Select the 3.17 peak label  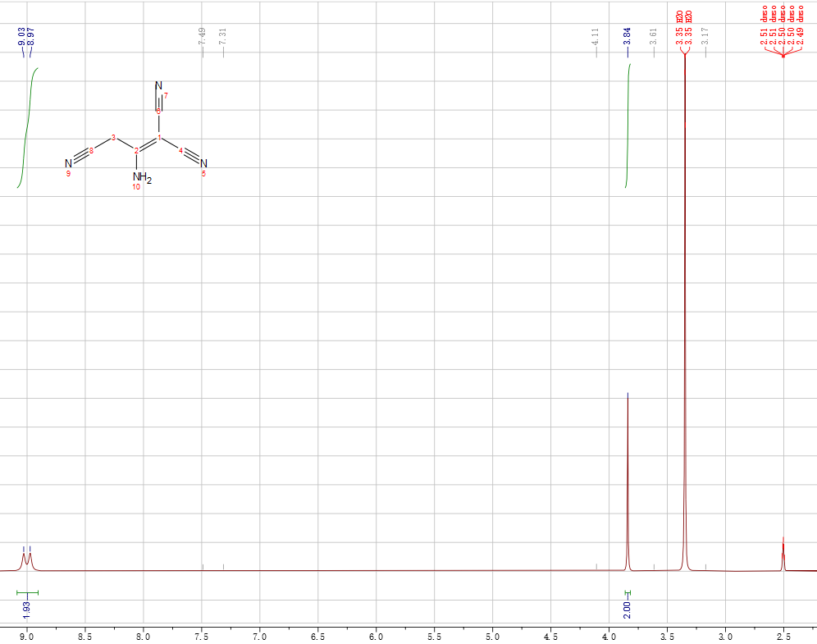705,36
